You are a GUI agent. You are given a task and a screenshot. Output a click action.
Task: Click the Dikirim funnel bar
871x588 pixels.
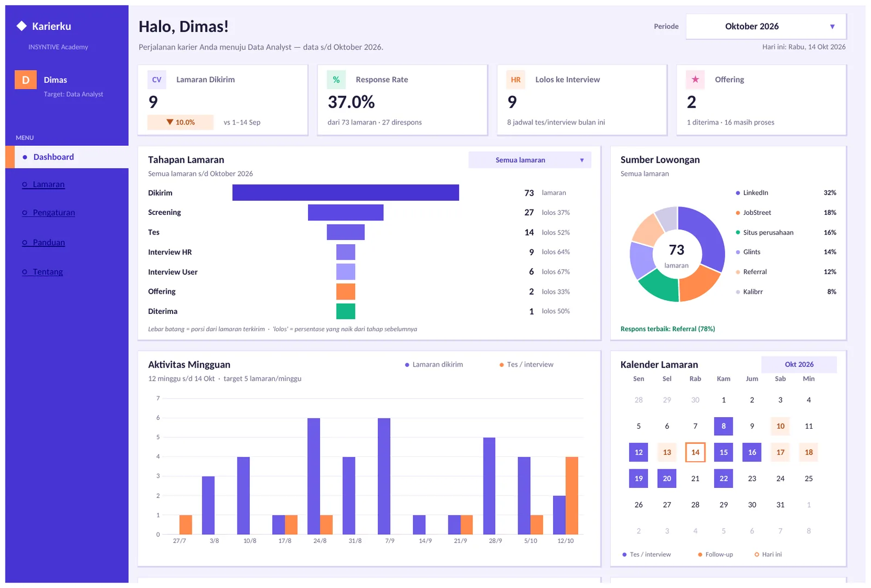click(346, 193)
